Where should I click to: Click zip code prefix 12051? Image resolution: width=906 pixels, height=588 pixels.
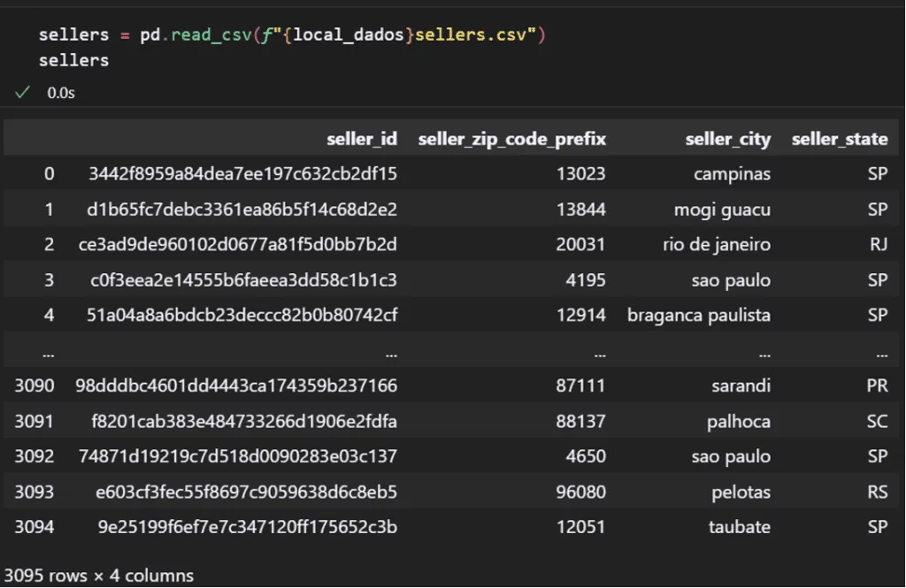580,527
